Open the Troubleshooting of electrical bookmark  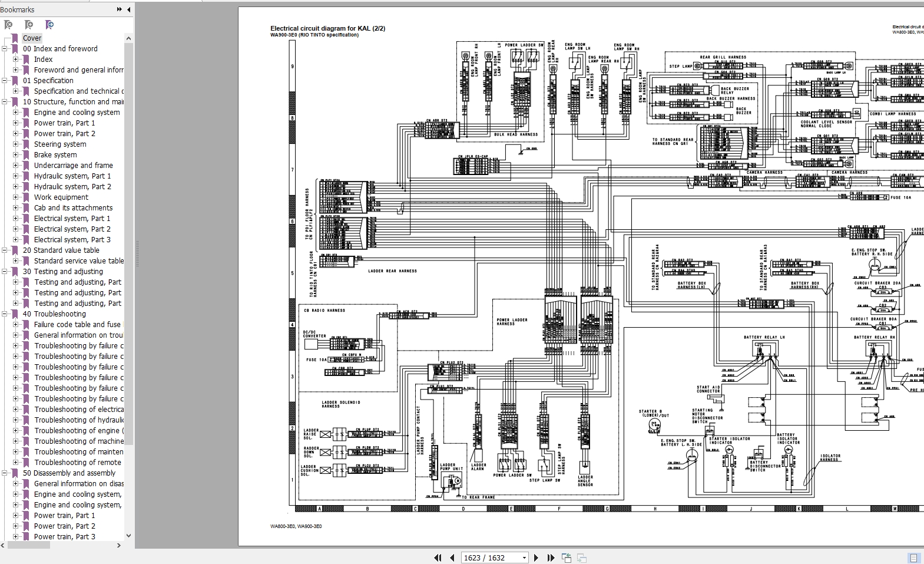(x=79, y=410)
